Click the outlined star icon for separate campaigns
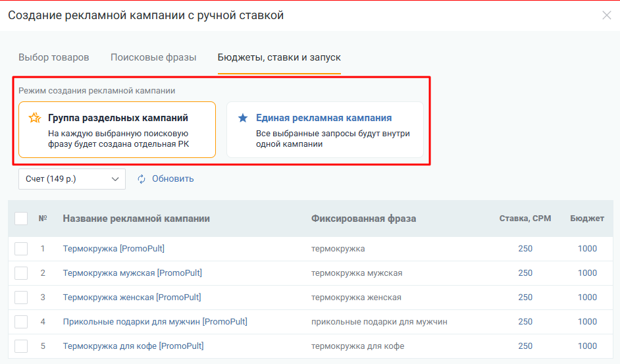Image resolution: width=620 pixels, height=364 pixels. [x=35, y=118]
